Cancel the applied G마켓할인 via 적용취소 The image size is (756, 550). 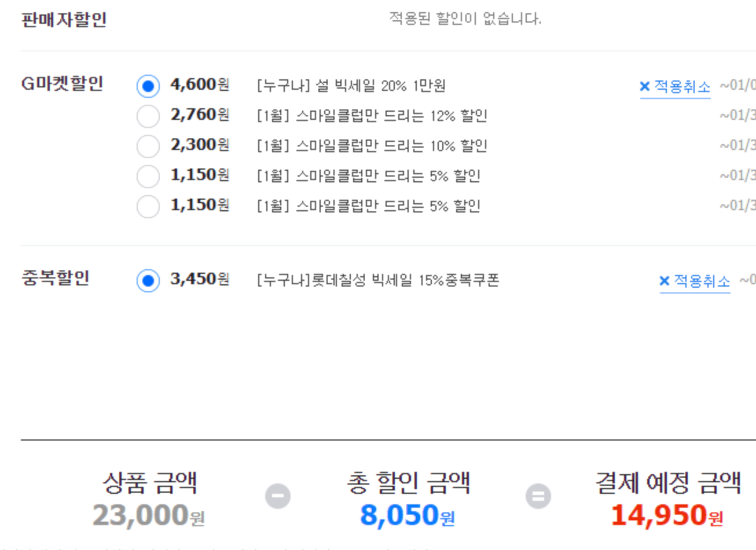pyautogui.click(x=682, y=87)
